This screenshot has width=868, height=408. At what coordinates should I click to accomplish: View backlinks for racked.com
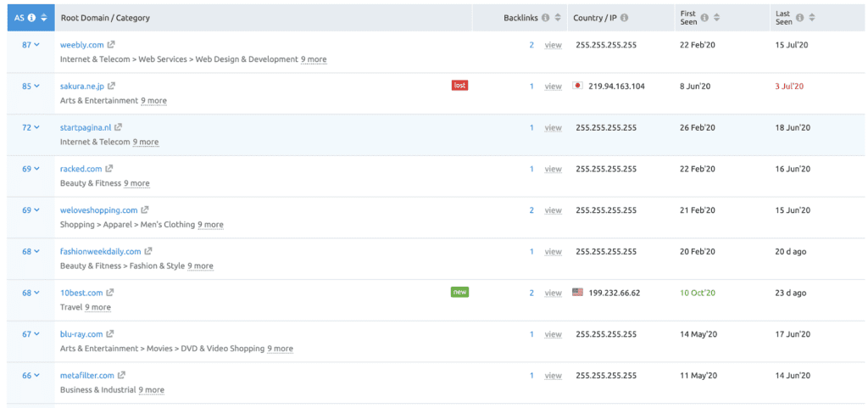553,169
